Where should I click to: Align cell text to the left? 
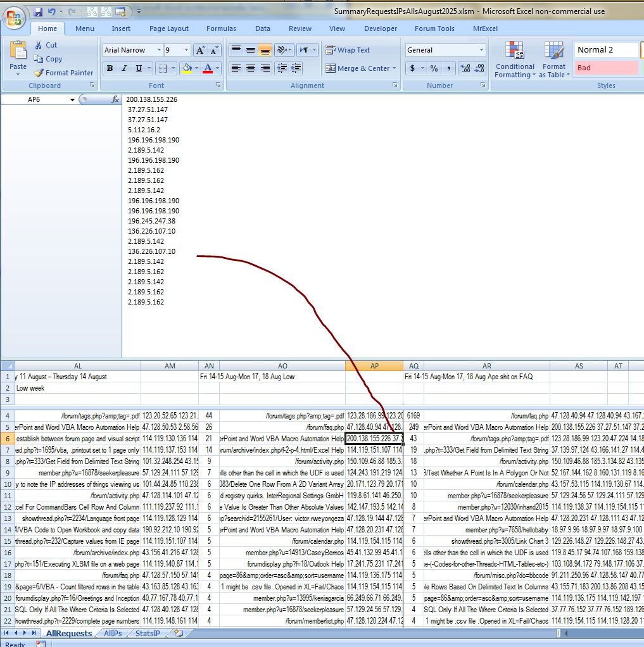236,68
